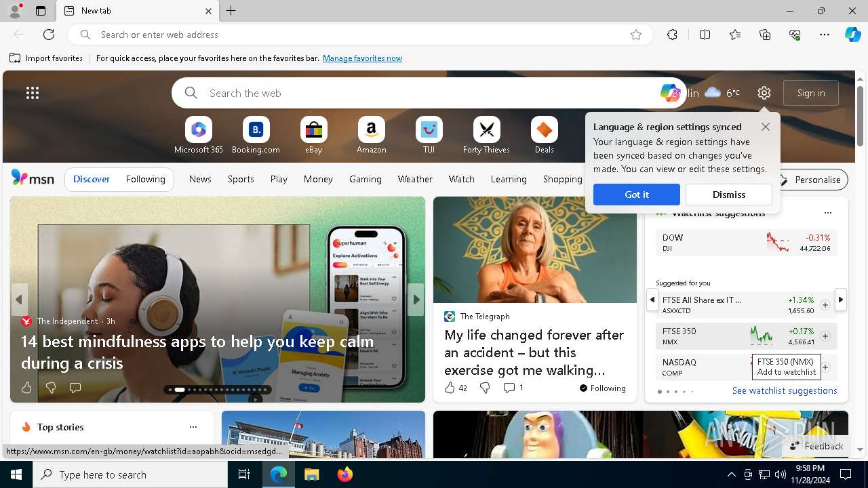Open eBay quick link
868x488 pixels.
click(x=313, y=136)
